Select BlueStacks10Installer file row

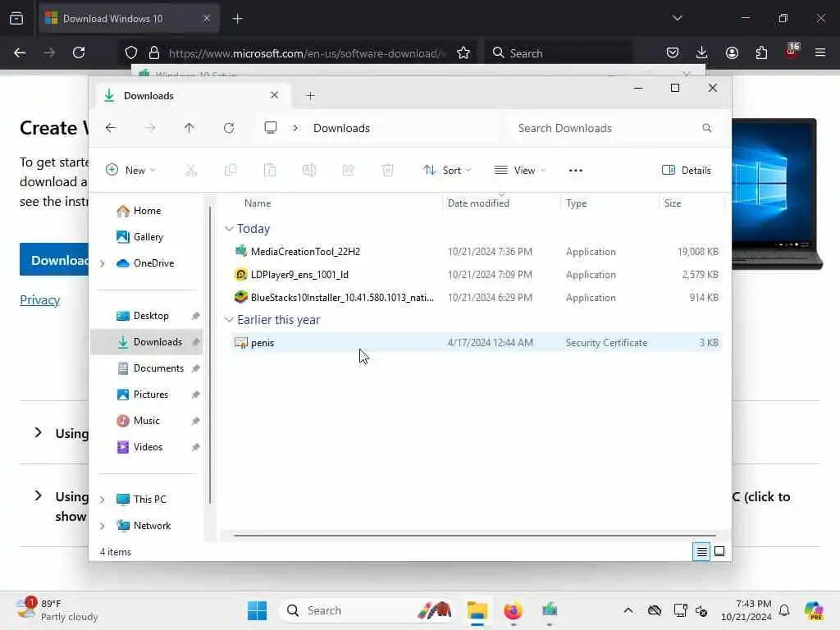click(x=477, y=298)
